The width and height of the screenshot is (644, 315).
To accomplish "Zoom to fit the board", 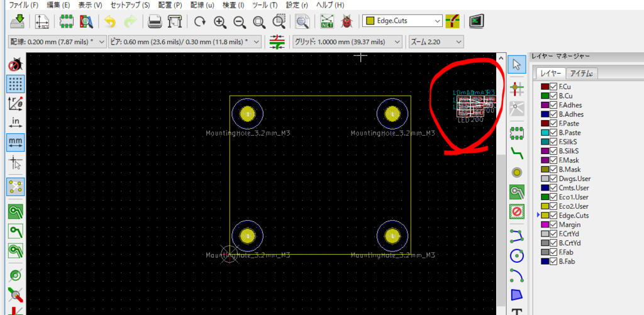I will (259, 21).
